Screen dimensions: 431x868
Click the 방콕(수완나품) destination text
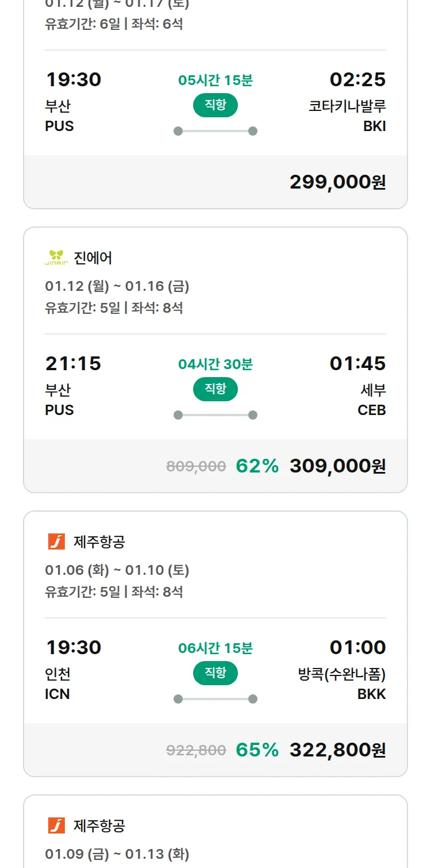click(342, 674)
